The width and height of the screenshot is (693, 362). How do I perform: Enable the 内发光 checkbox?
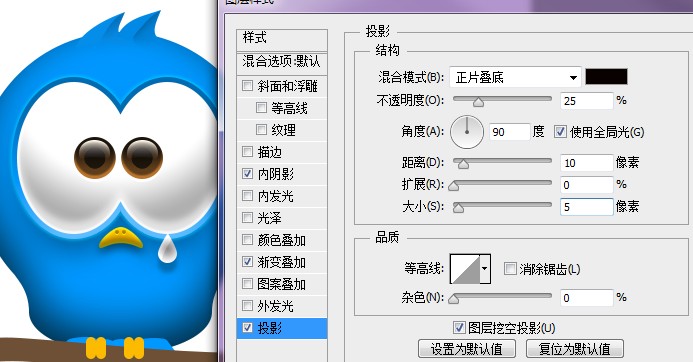pyautogui.click(x=248, y=195)
